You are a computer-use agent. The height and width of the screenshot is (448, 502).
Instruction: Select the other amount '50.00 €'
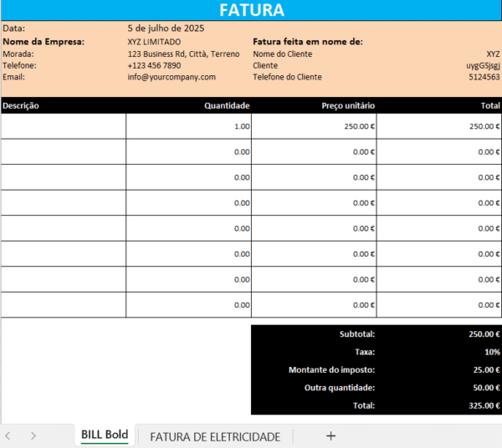(x=486, y=388)
